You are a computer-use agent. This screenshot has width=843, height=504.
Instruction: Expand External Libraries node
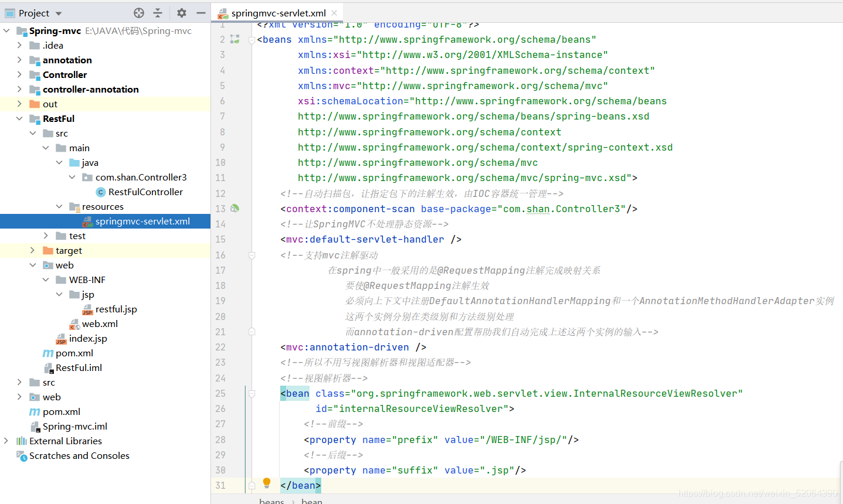(6, 441)
